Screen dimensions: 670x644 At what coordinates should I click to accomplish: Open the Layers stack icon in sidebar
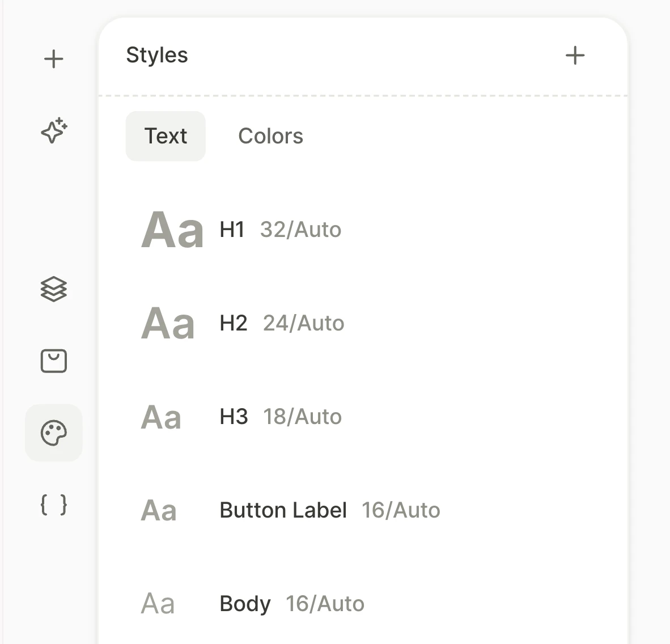(x=54, y=289)
